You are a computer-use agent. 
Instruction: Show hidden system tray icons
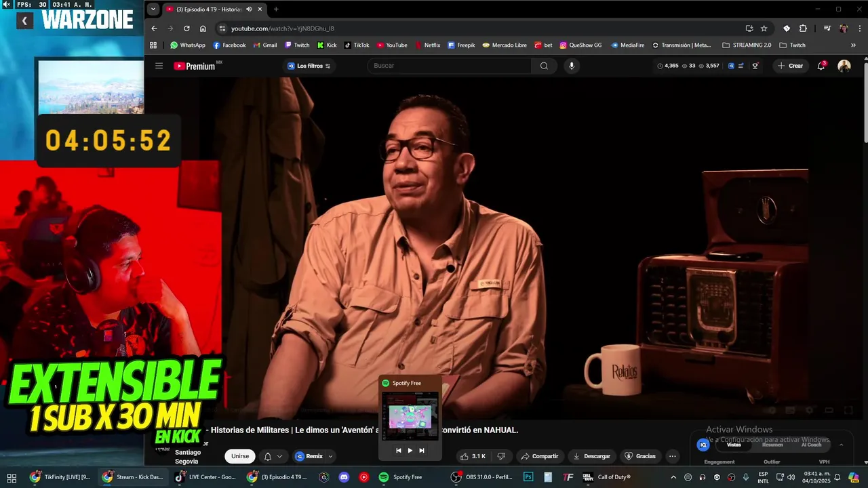click(673, 477)
